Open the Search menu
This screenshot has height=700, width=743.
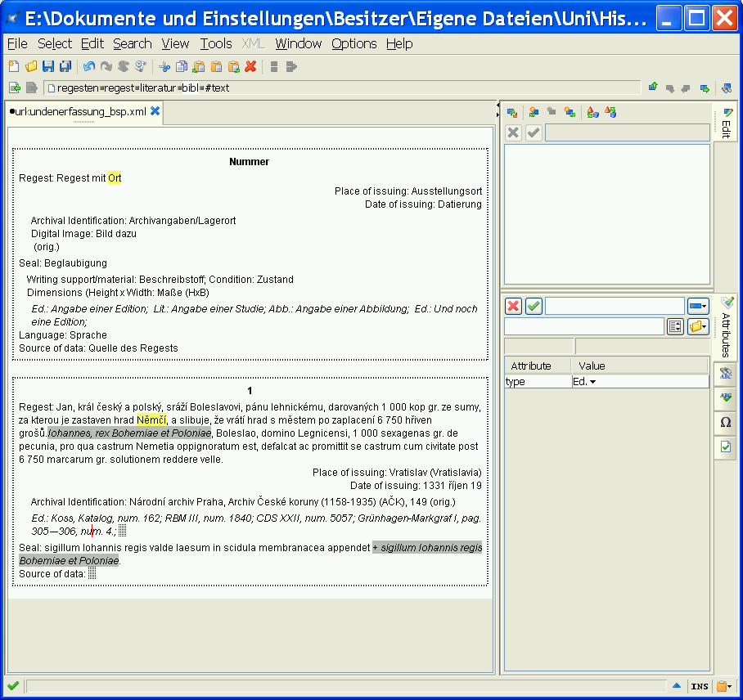click(x=133, y=44)
